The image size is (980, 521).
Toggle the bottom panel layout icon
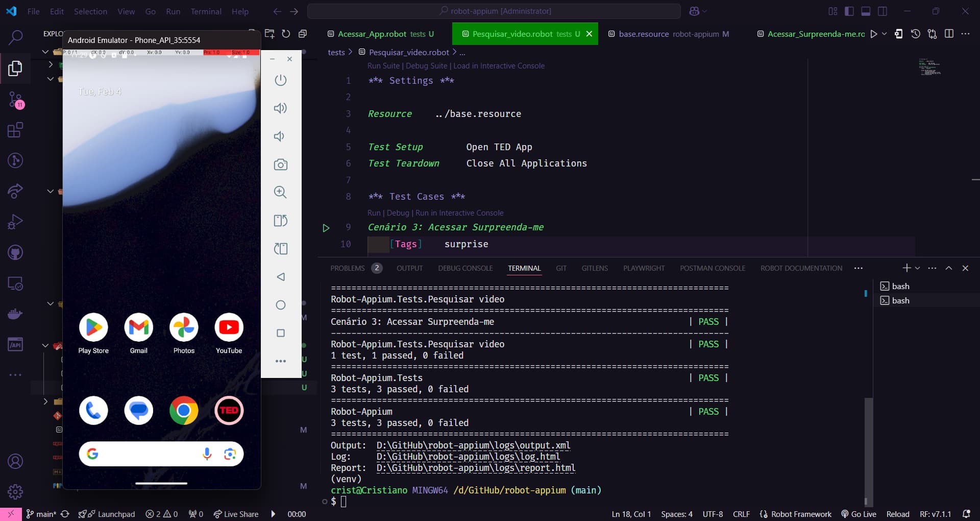866,11
